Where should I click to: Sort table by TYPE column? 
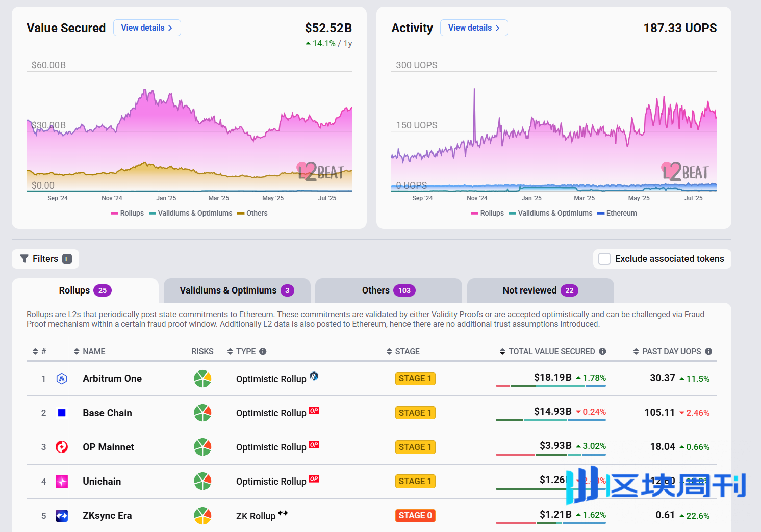[242, 351]
